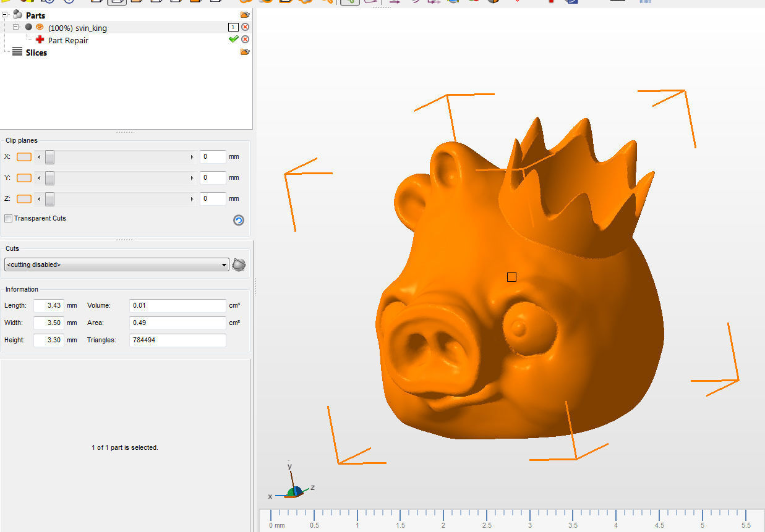The height and width of the screenshot is (532, 765).
Task: Click the Length value field
Action: [49, 305]
